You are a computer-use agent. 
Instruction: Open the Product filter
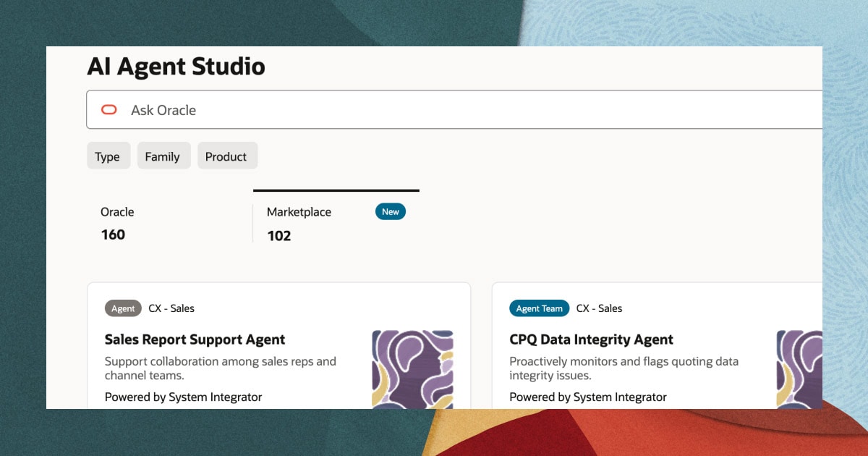click(226, 156)
